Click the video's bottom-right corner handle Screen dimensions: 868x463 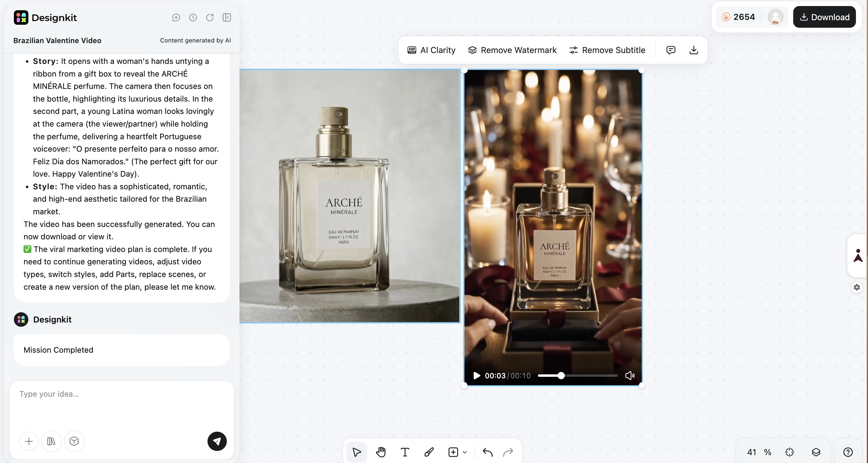click(x=641, y=386)
